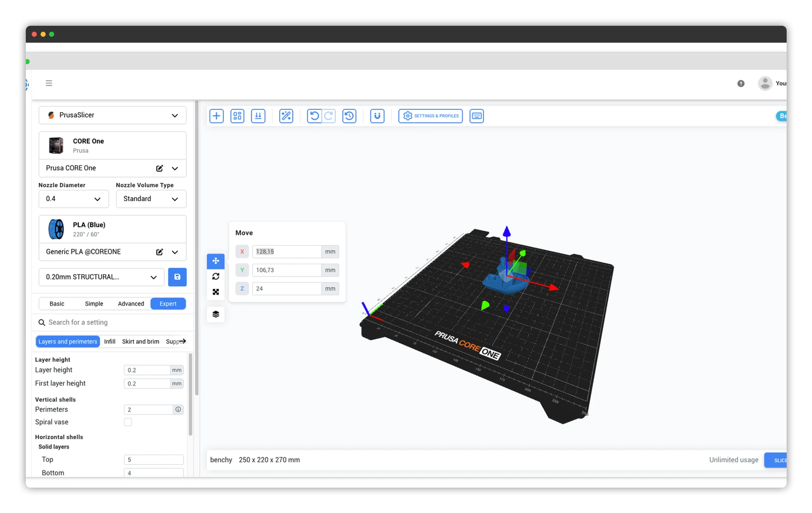Image resolution: width=812 pixels, height=513 pixels.
Task: Open the Layers and perimeters tab
Action: [68, 341]
